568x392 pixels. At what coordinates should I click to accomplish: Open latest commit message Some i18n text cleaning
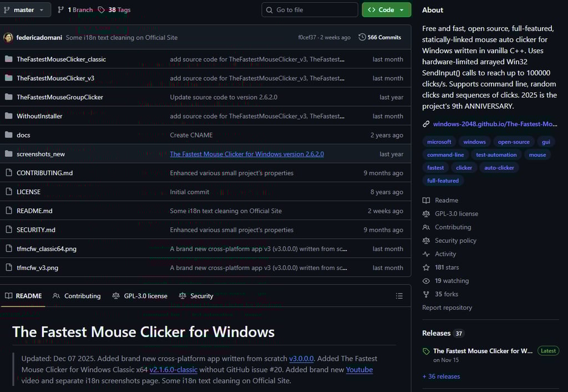click(121, 37)
